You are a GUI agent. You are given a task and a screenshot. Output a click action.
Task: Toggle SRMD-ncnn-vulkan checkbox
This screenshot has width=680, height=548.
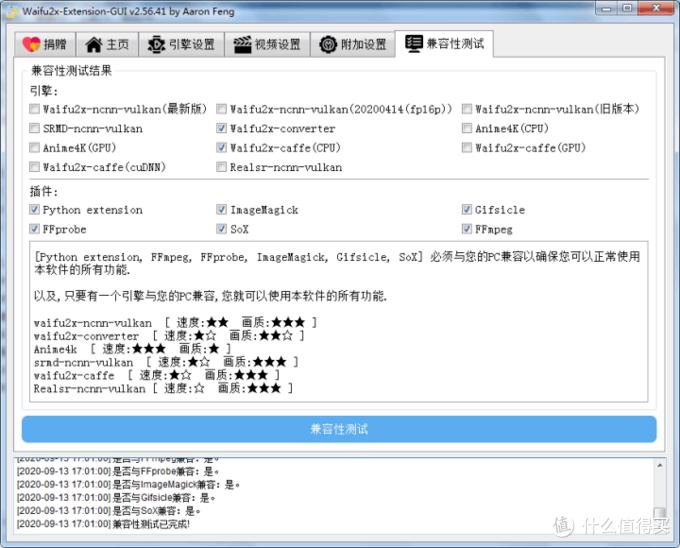point(34,128)
